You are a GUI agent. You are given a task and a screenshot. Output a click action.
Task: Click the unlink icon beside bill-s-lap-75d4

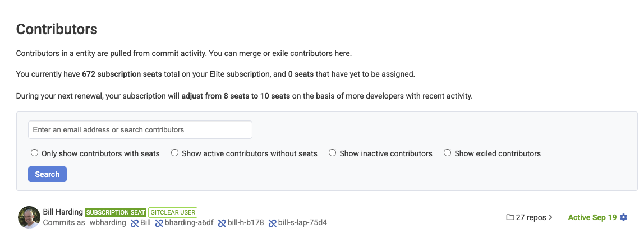click(x=272, y=223)
